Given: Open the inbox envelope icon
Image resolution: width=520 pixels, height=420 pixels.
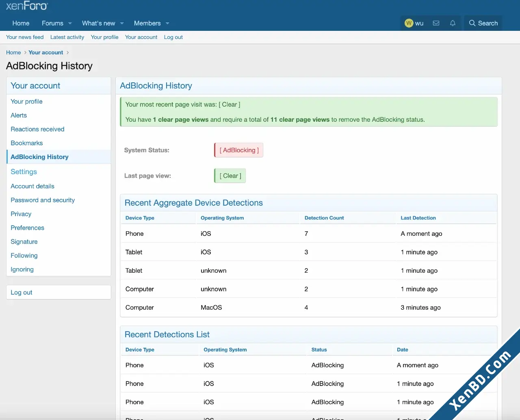Looking at the screenshot, I should (x=436, y=23).
